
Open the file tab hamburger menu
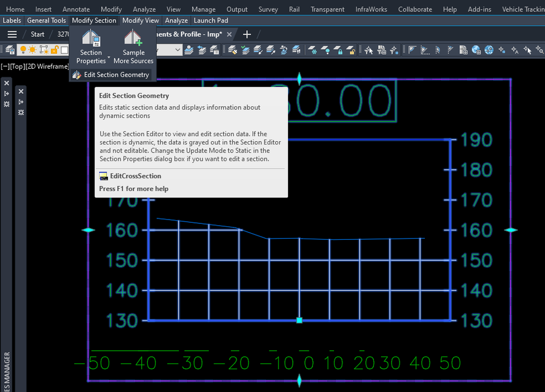point(12,34)
